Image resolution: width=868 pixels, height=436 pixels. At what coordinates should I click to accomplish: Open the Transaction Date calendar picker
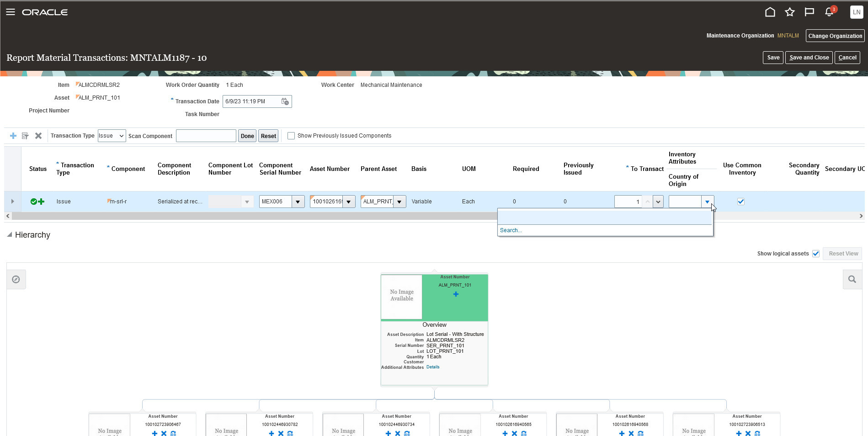(285, 101)
